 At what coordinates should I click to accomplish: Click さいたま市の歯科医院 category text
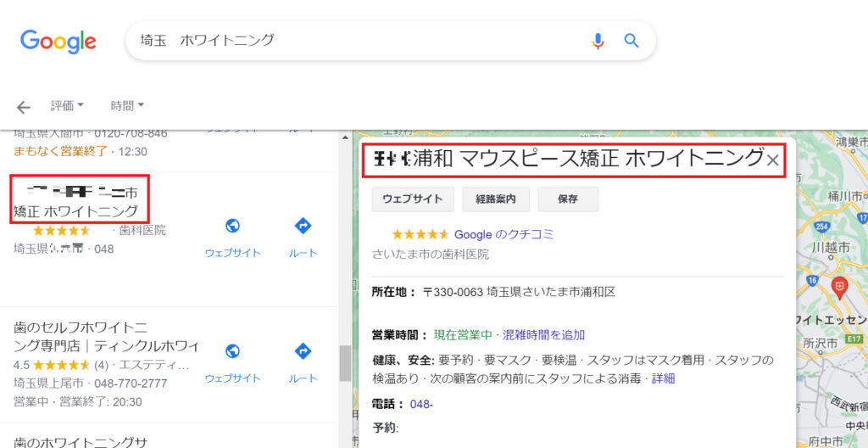(431, 254)
